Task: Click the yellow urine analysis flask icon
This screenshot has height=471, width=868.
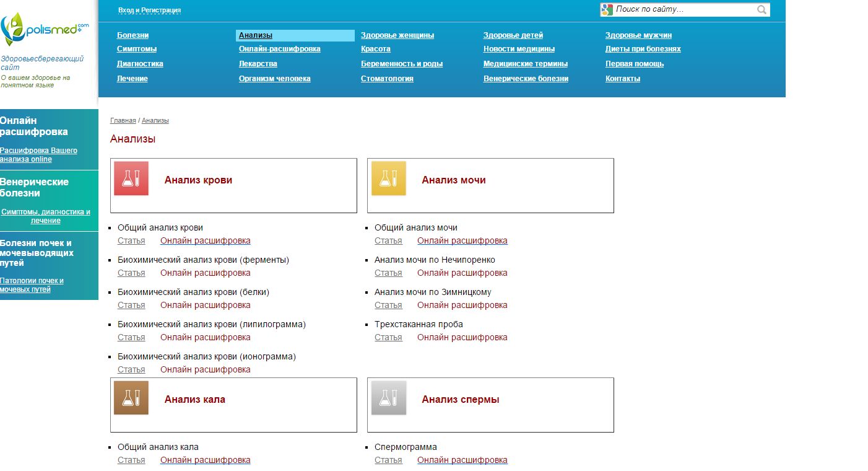Action: click(388, 178)
